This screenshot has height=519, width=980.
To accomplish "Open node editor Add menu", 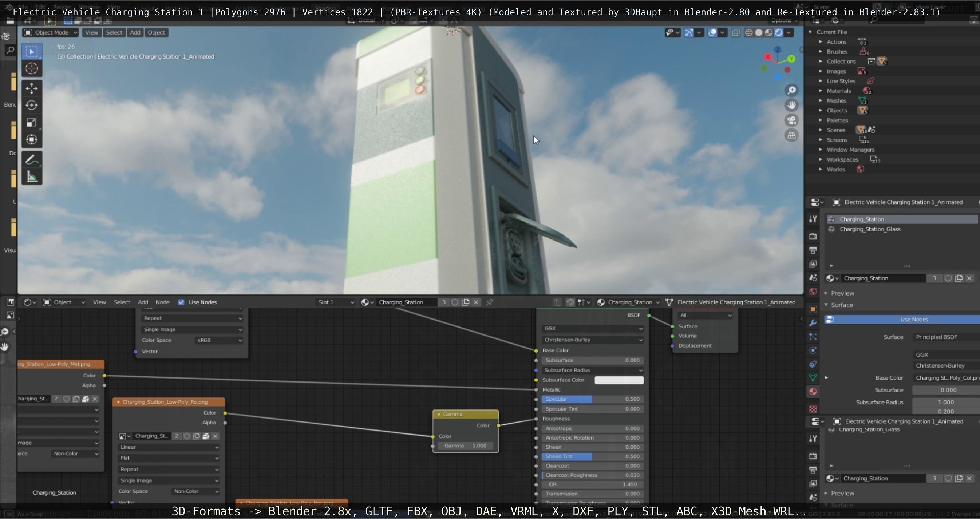I will click(143, 302).
